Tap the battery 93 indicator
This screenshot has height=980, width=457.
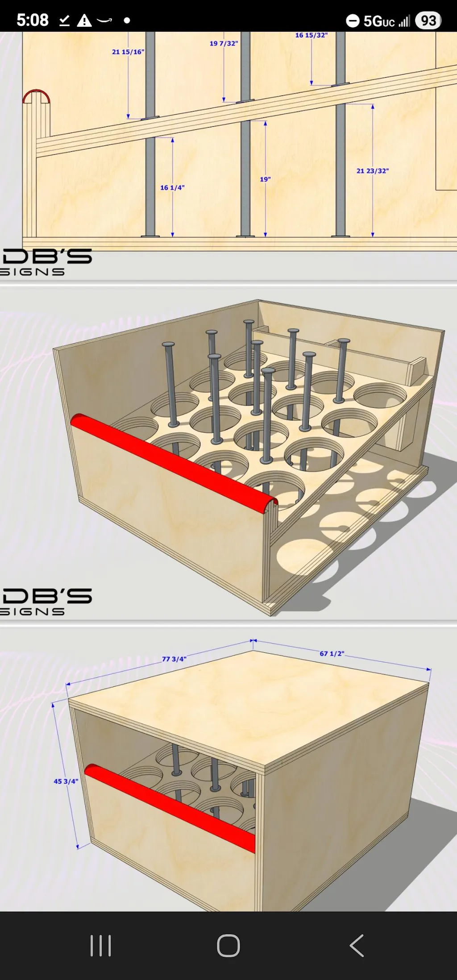pos(428,21)
